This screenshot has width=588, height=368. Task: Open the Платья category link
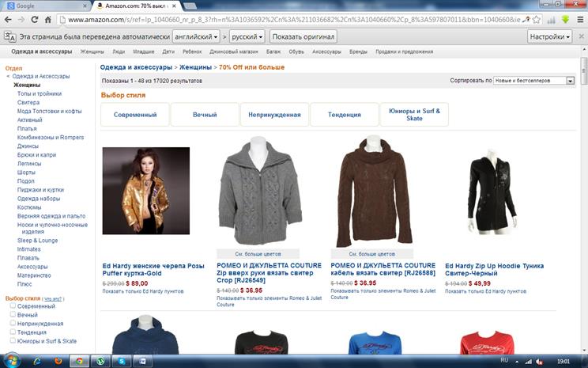point(27,128)
